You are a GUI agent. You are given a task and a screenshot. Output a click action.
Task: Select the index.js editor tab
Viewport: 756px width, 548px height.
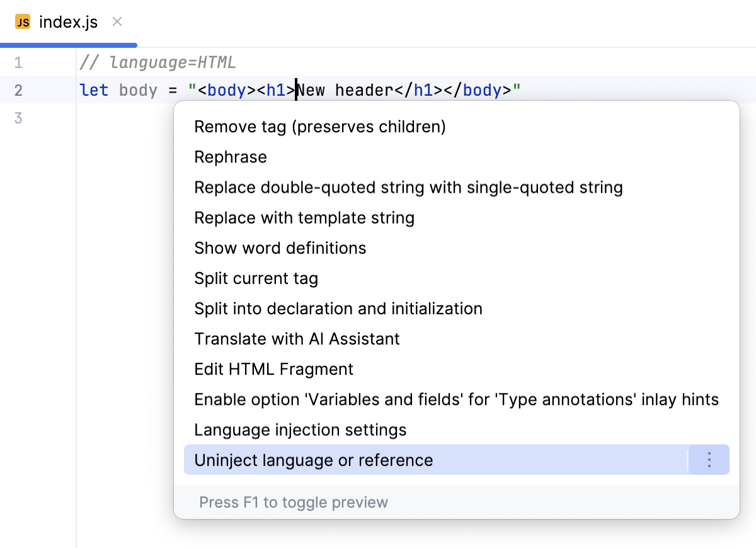67,21
